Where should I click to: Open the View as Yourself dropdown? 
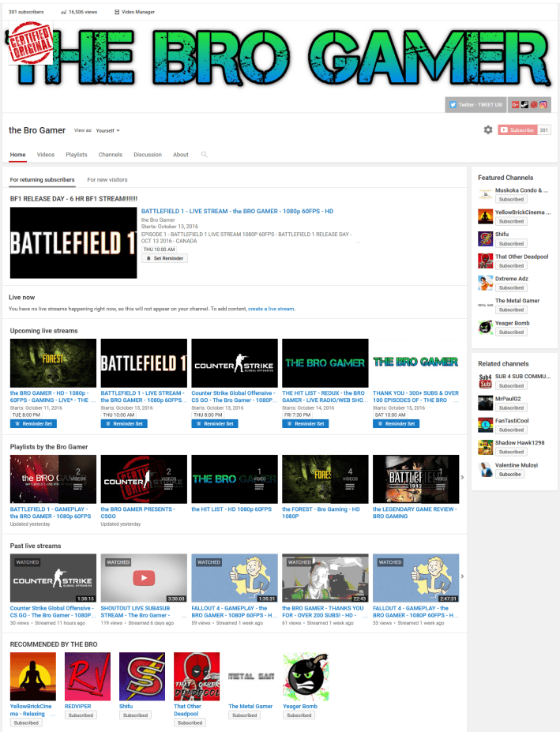pos(107,131)
